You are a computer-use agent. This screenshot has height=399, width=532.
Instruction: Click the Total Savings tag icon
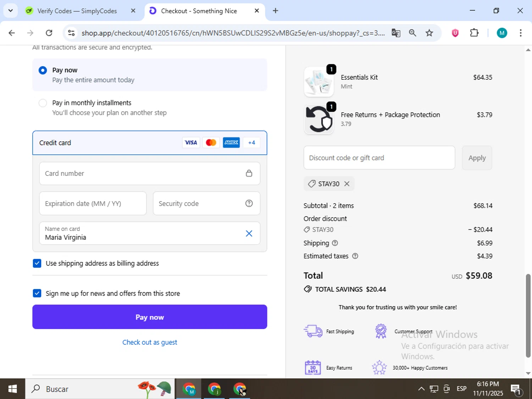coord(308,289)
